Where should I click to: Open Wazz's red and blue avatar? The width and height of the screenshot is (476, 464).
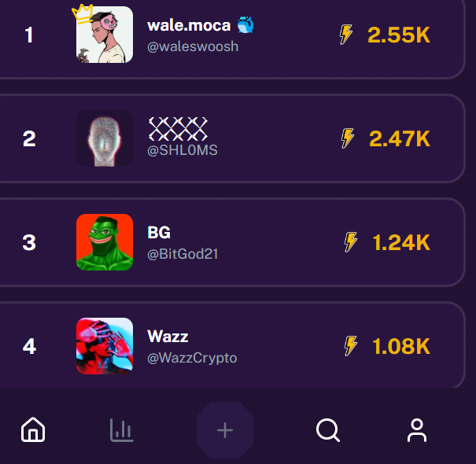(105, 346)
